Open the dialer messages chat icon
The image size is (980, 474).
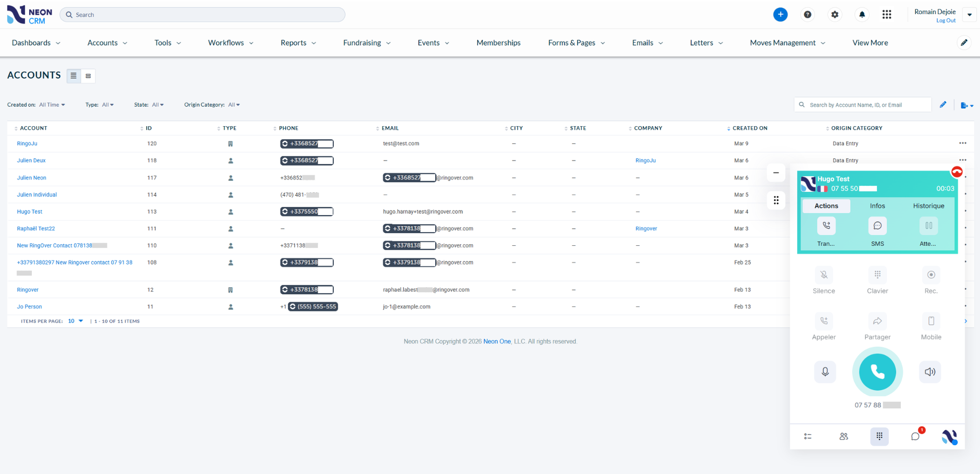click(915, 436)
